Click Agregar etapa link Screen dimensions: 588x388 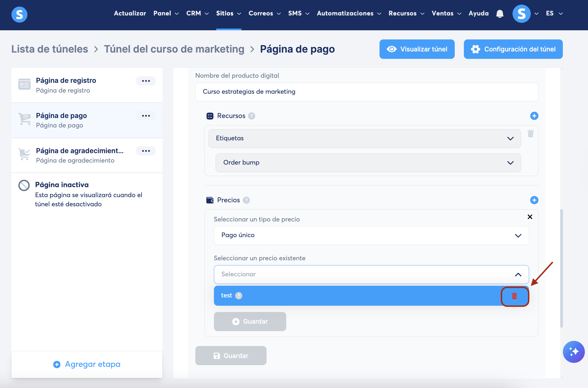[87, 364]
